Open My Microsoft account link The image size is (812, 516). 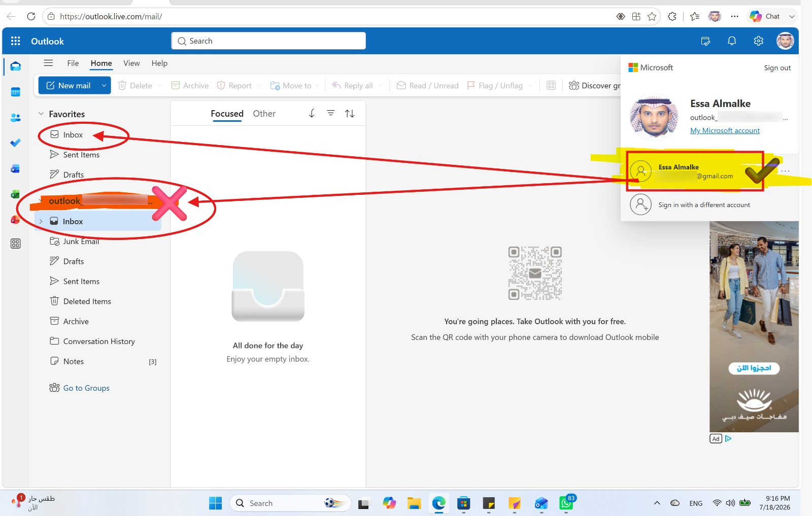coord(725,130)
